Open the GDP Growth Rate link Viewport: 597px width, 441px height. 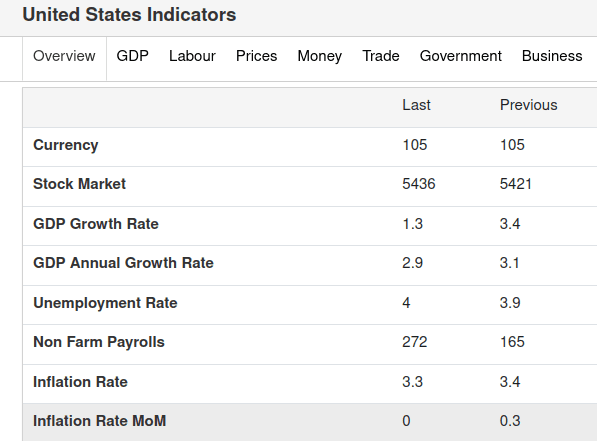click(96, 224)
